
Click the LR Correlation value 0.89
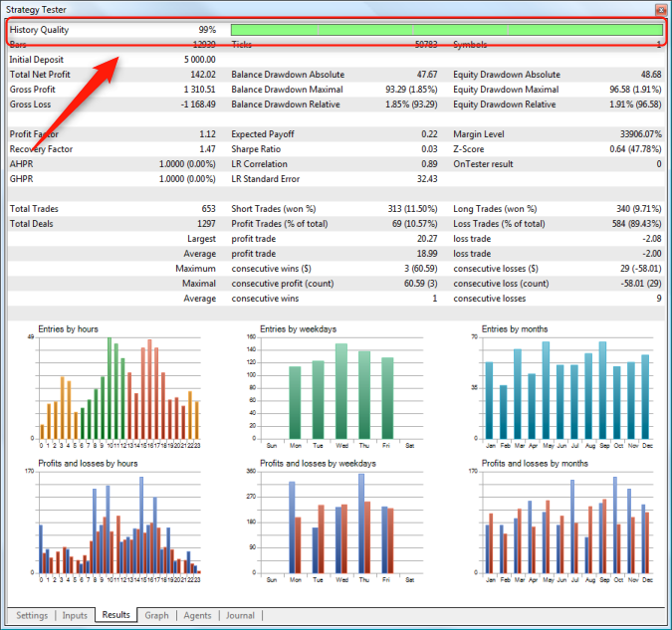429,164
